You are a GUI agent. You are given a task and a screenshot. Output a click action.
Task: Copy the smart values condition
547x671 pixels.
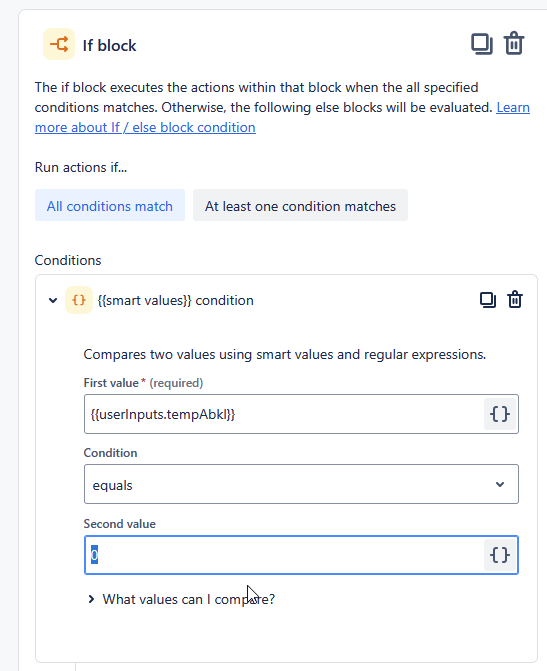point(488,300)
